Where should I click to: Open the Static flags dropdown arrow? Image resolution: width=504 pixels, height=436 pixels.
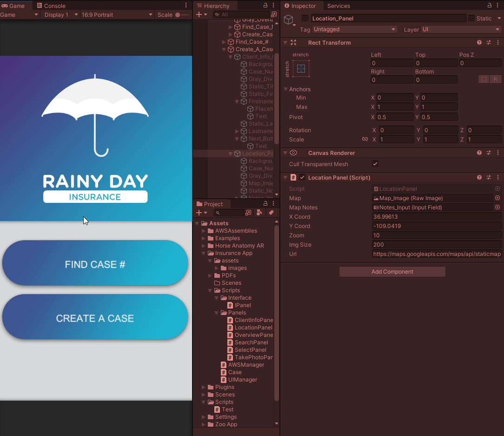coord(499,18)
